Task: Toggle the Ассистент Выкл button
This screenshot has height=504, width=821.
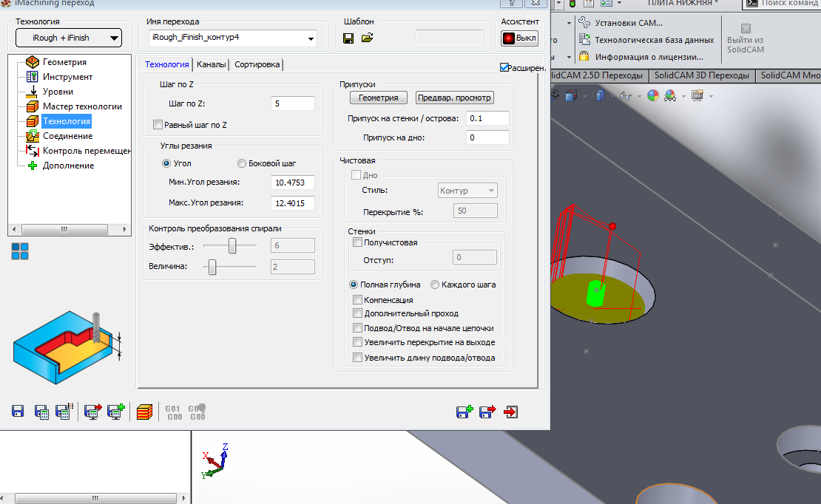Action: (x=519, y=38)
